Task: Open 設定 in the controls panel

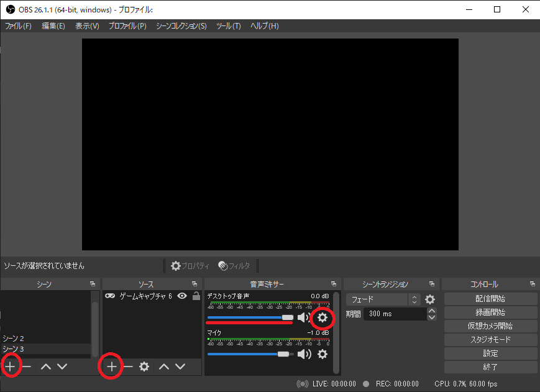Action: pyautogui.click(x=490, y=353)
